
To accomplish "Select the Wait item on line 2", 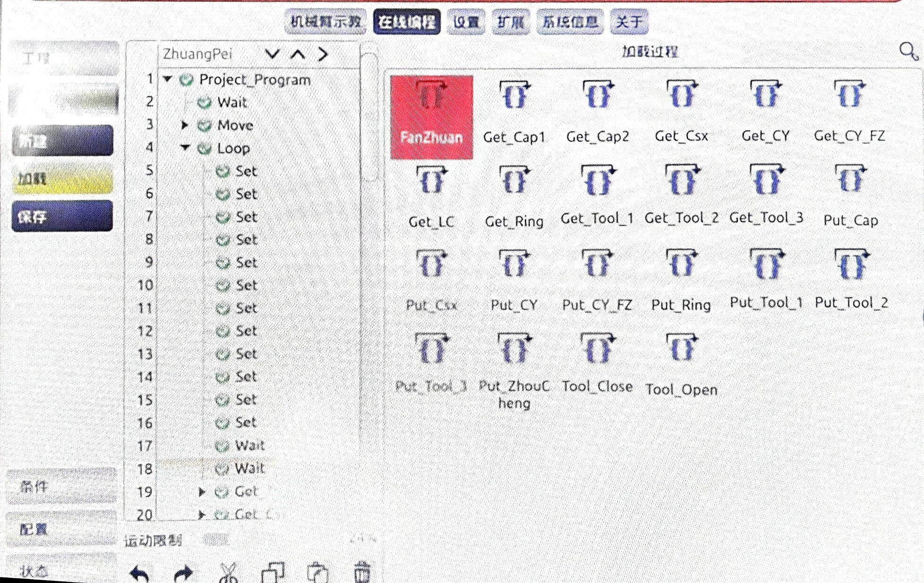I will click(232, 102).
